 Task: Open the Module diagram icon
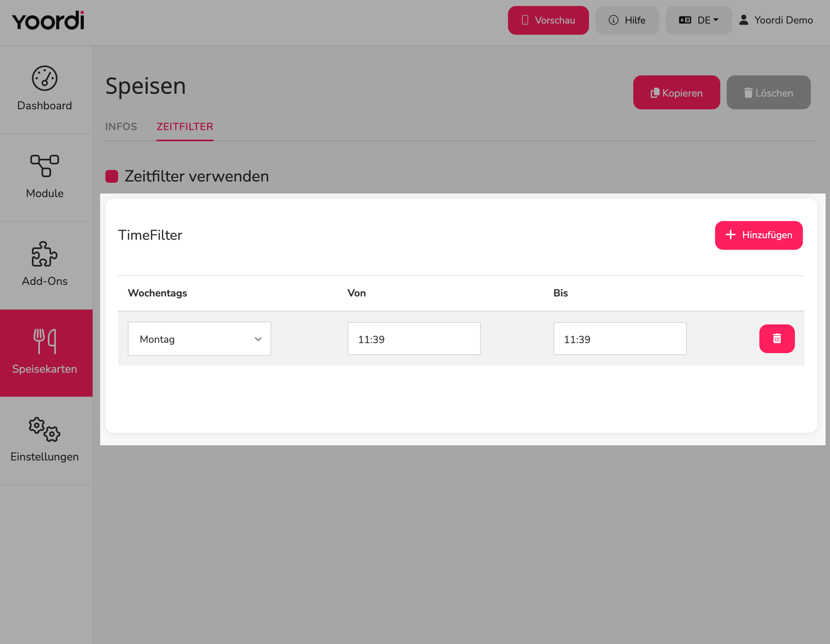pyautogui.click(x=45, y=166)
